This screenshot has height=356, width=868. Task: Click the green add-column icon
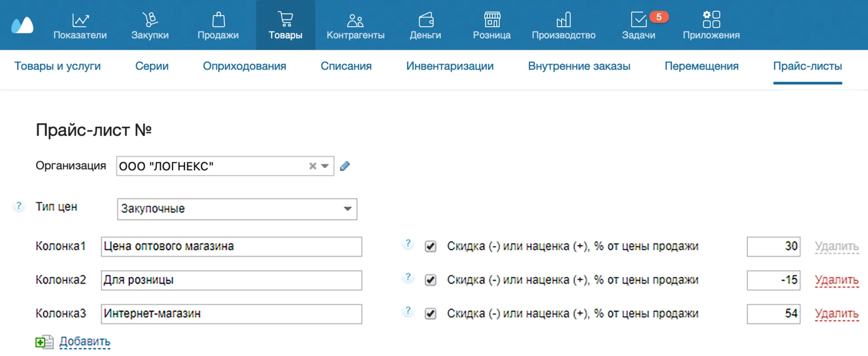(44, 342)
